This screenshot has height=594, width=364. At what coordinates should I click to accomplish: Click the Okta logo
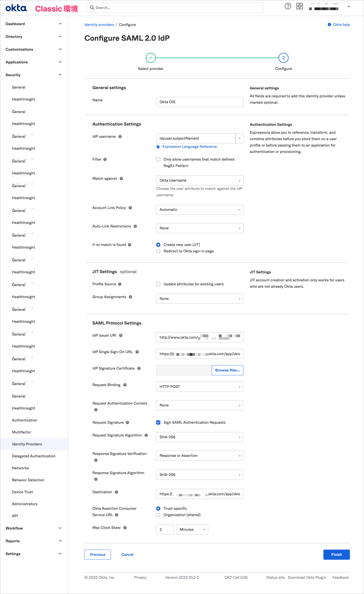click(x=16, y=7)
